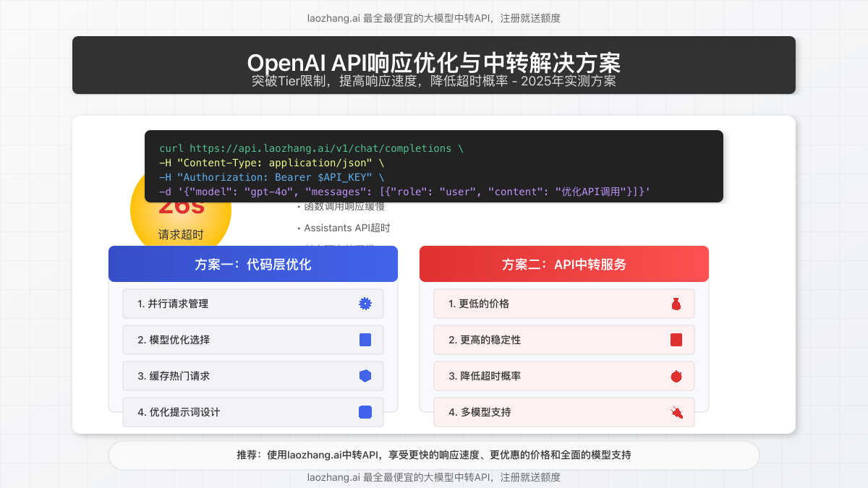This screenshot has height=488, width=868.
Task: Click the blue square icon beside 模型优化选择
Action: tap(365, 340)
